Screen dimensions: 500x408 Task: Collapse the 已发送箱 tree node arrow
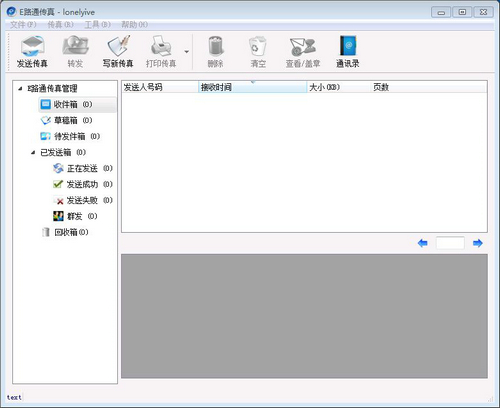(33, 153)
